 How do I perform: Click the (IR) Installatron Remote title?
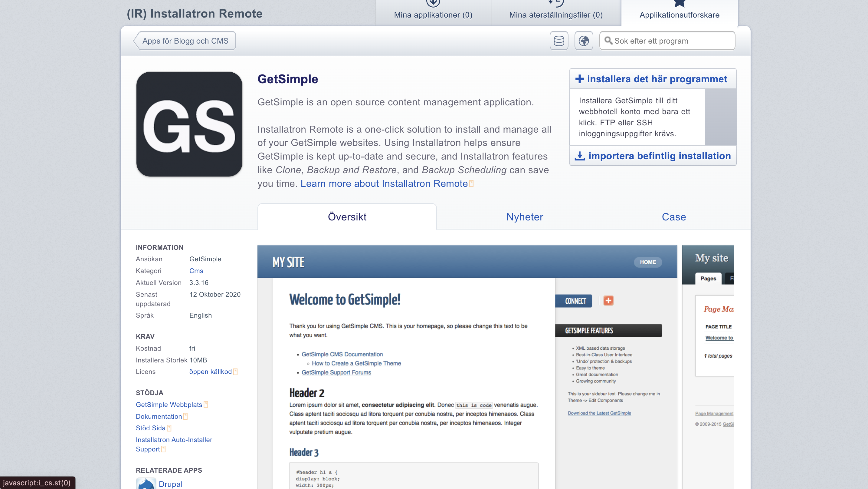point(195,14)
